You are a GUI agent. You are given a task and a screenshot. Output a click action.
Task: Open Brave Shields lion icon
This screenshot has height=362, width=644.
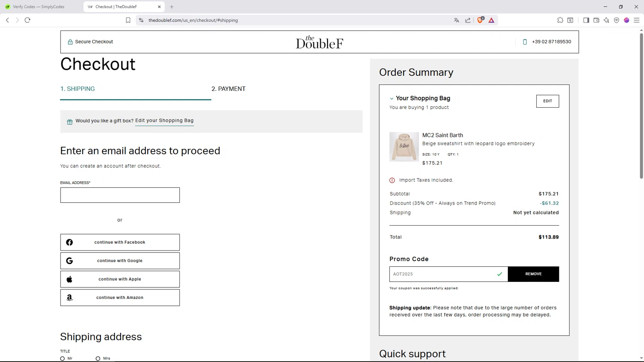pyautogui.click(x=480, y=20)
